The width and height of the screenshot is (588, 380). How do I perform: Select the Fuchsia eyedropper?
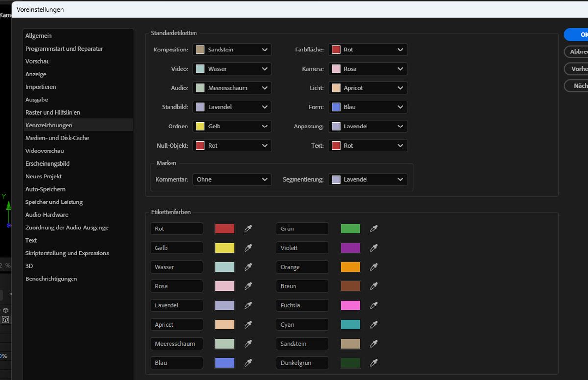[x=374, y=305]
